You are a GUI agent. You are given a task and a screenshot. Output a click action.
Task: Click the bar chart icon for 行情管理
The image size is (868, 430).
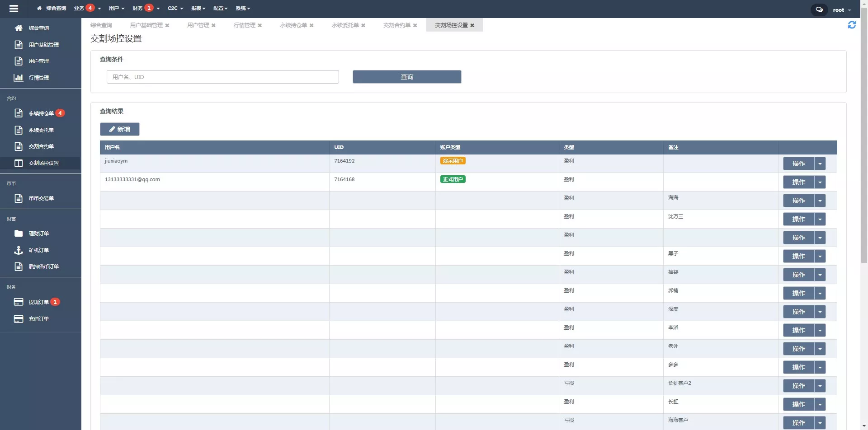pos(19,78)
